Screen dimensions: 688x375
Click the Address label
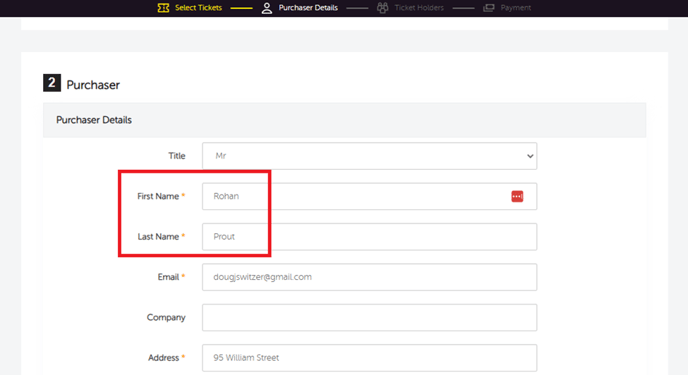click(163, 357)
